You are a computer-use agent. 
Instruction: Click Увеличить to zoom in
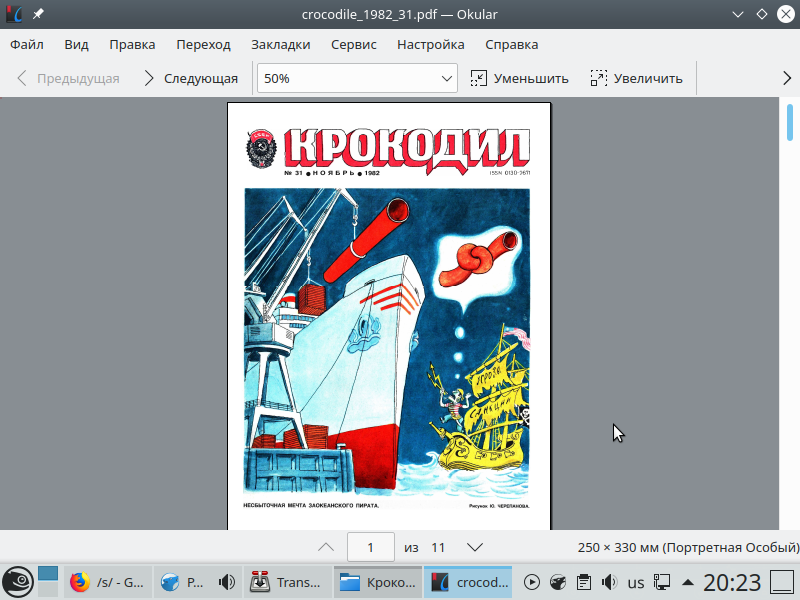[x=636, y=78]
